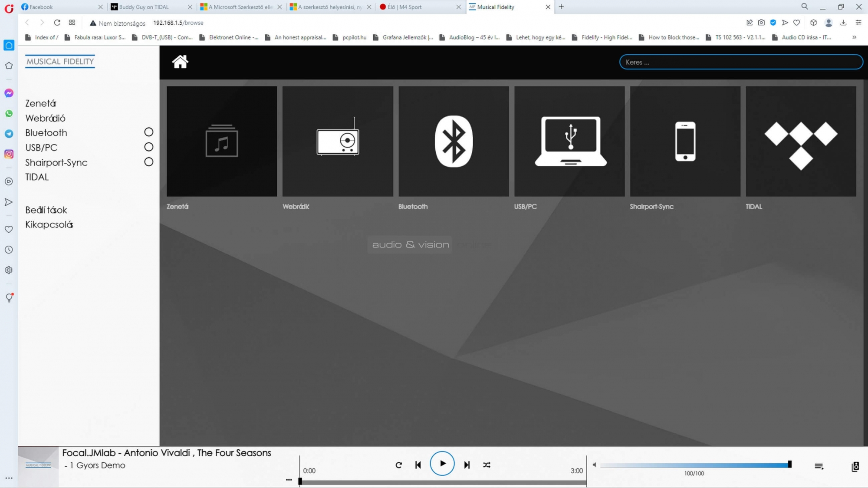Open the browser profile account icon
Screen dimensions: 868x488
[829, 23]
